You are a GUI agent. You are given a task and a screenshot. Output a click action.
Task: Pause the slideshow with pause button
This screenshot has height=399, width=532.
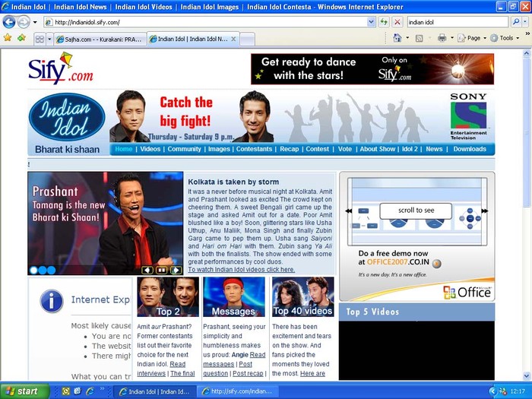coord(162,270)
